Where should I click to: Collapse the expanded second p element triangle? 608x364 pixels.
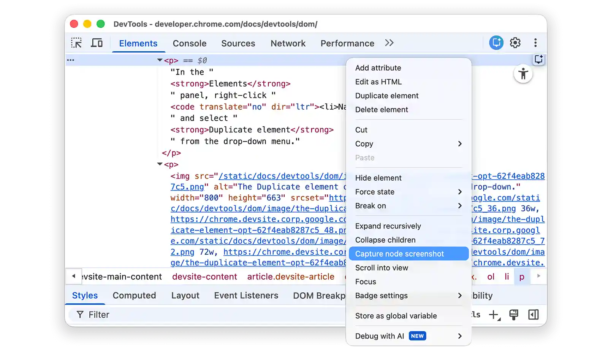[x=160, y=164]
